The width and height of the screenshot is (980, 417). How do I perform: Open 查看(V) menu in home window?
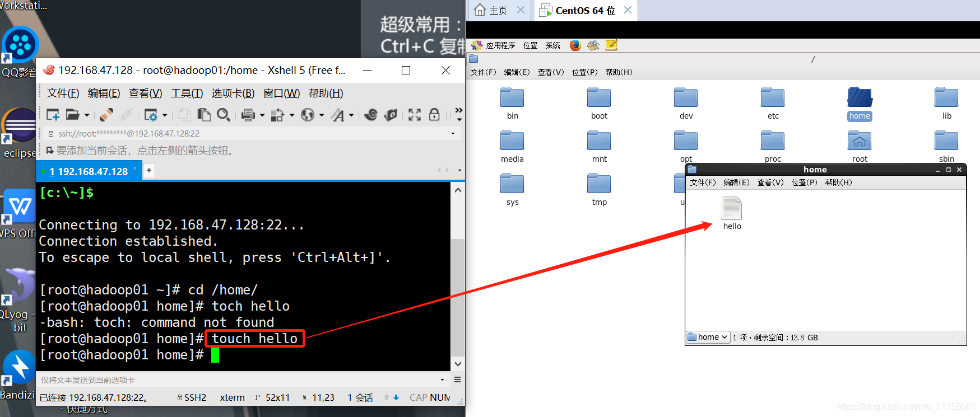click(x=770, y=182)
